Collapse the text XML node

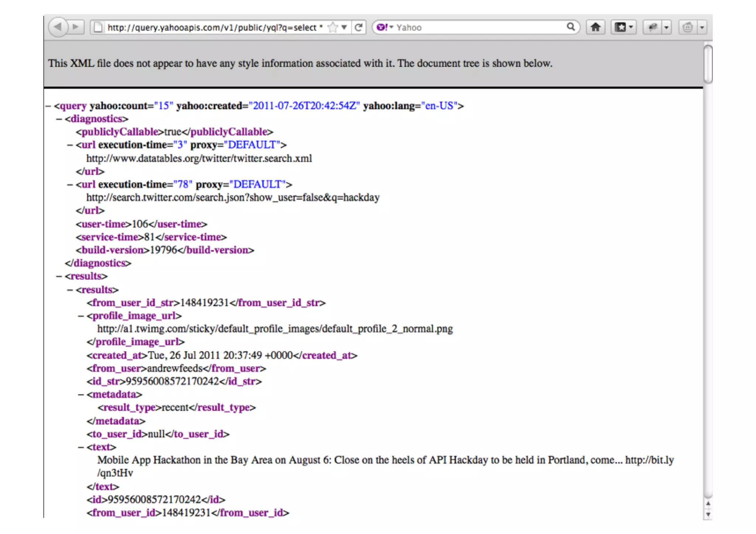click(x=81, y=447)
